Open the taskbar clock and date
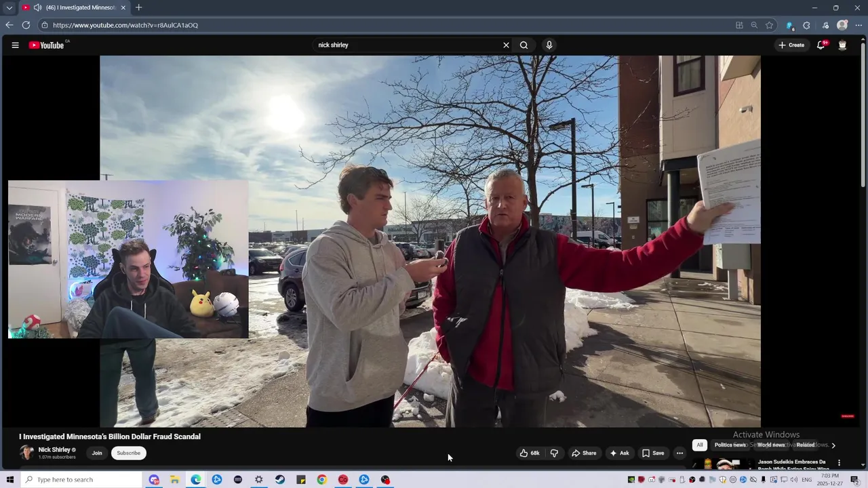This screenshot has height=488, width=868. tap(830, 480)
